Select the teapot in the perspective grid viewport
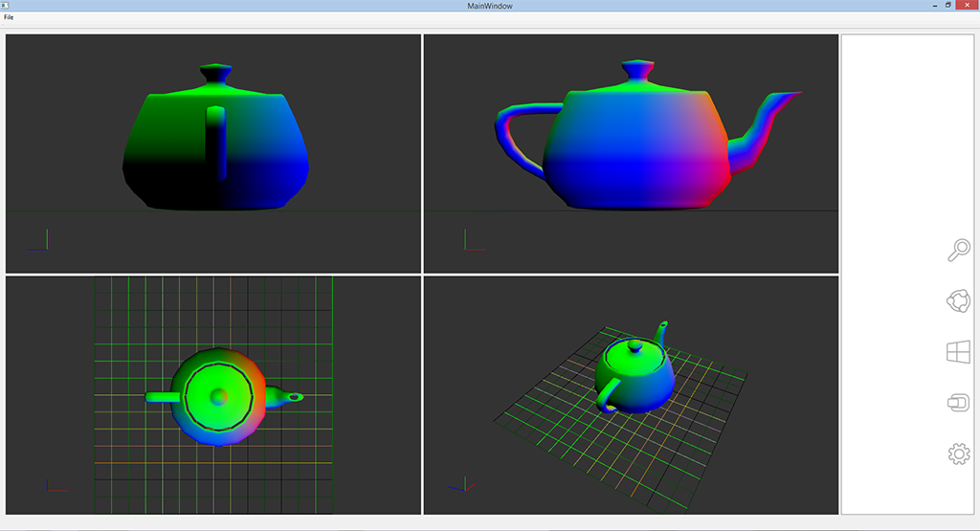 pos(635,368)
